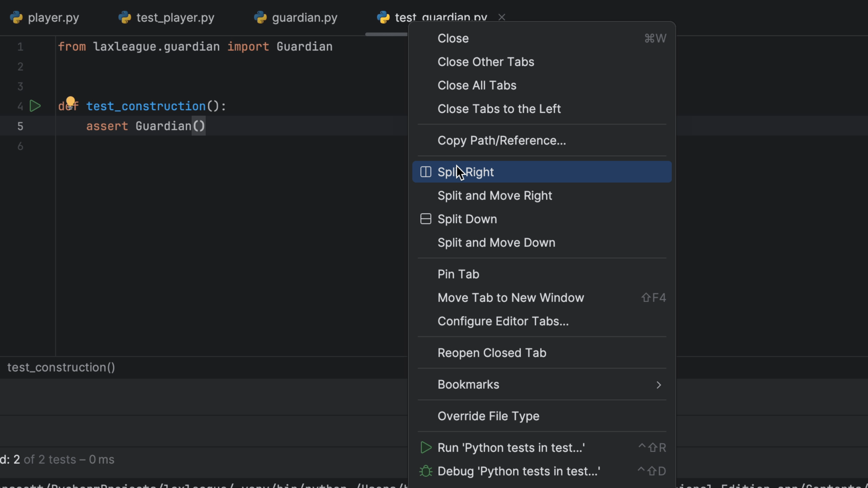This screenshot has width=868, height=488.
Task: Click the Python icon on player.py tab
Action: click(16, 18)
